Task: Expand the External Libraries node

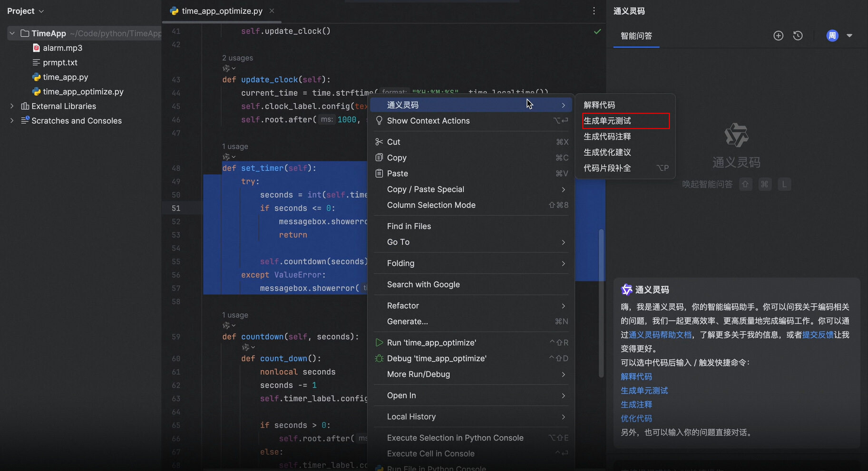Action: tap(12, 106)
